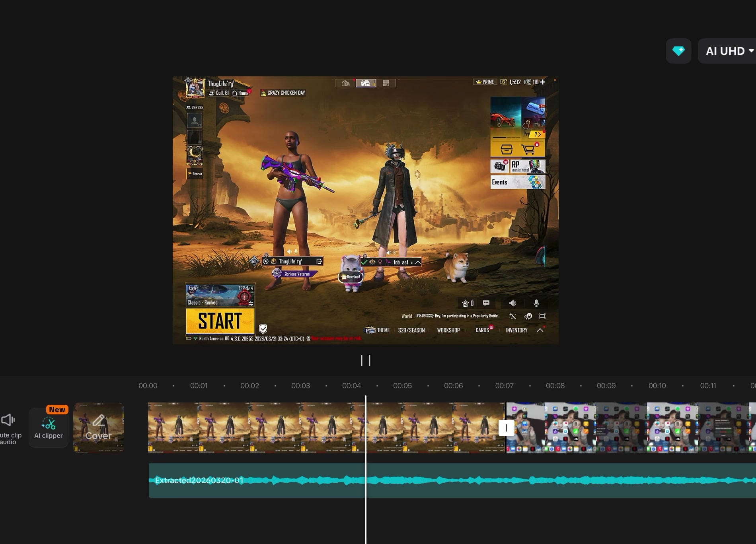Pause the video preview playback

pyautogui.click(x=366, y=360)
